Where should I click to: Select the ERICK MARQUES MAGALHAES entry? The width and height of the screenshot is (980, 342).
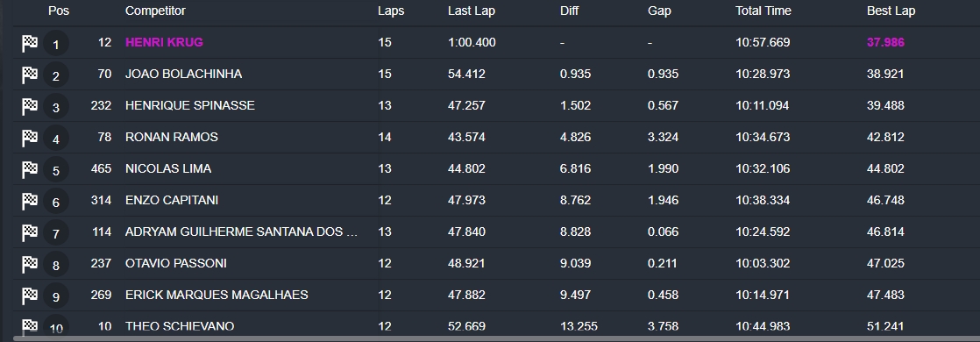(217, 295)
